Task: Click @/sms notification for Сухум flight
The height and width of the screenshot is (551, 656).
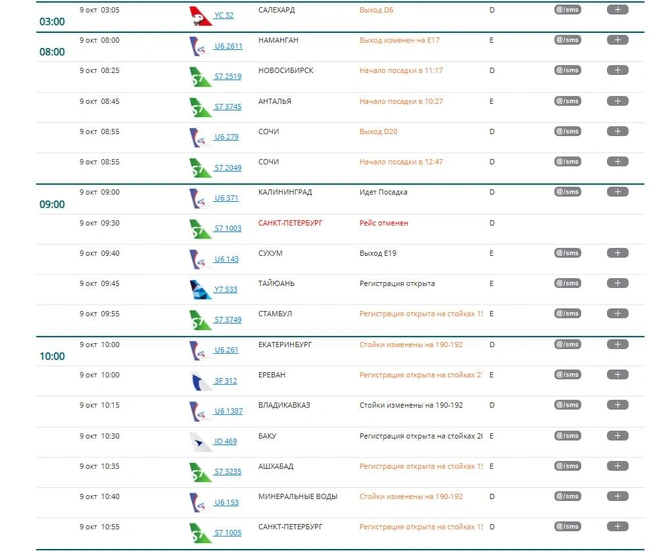Action: [x=568, y=253]
